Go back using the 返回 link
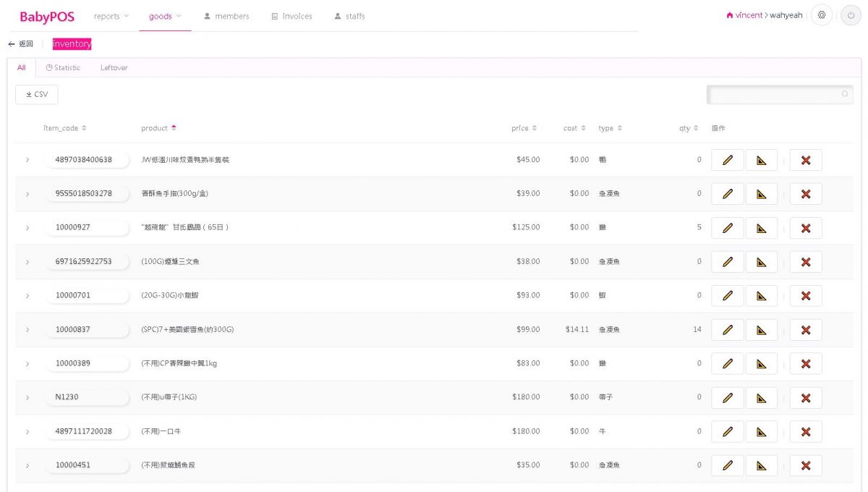The height and width of the screenshot is (492, 868). tap(21, 44)
